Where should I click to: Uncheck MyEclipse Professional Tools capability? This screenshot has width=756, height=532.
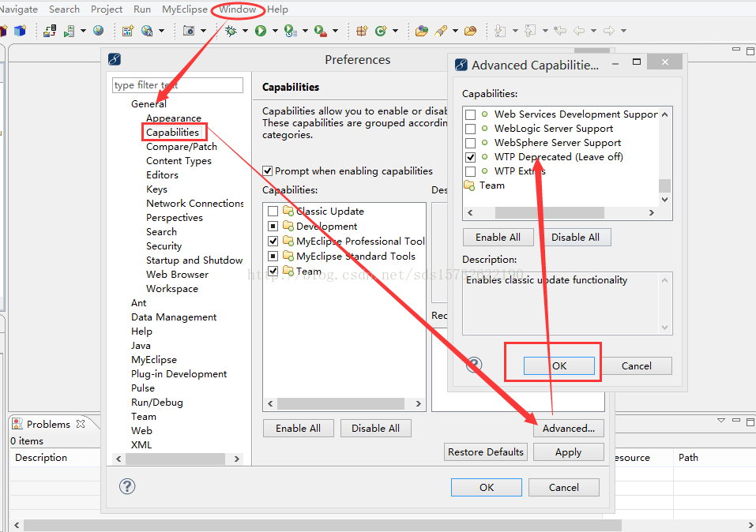273,241
